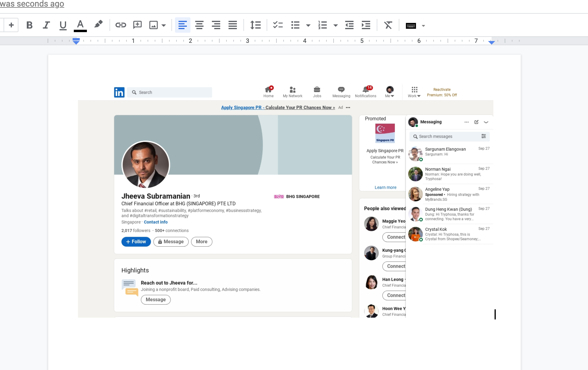Viewport: 588px width, 370px height.
Task: Click the Apply Singapore PR ad link
Action: click(x=278, y=107)
